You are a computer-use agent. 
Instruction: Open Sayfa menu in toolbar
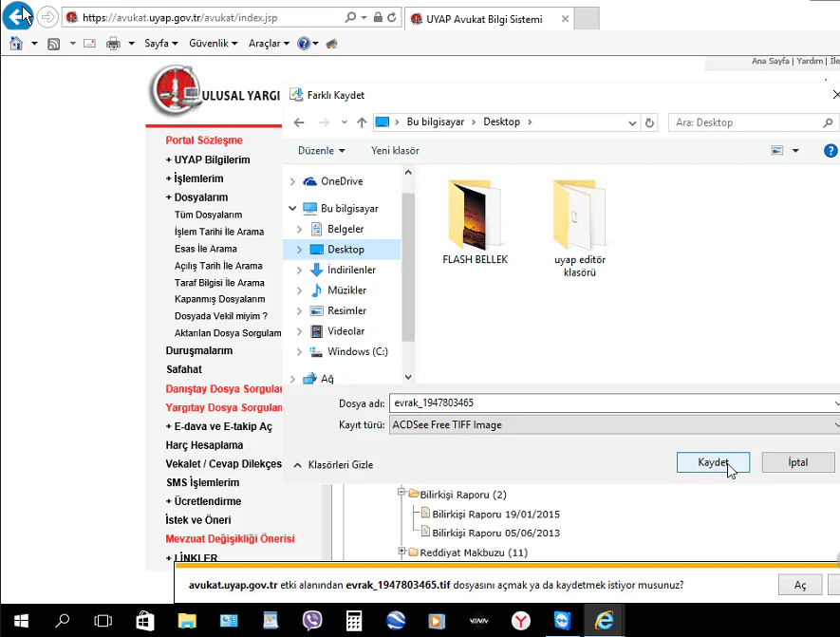pyautogui.click(x=161, y=44)
